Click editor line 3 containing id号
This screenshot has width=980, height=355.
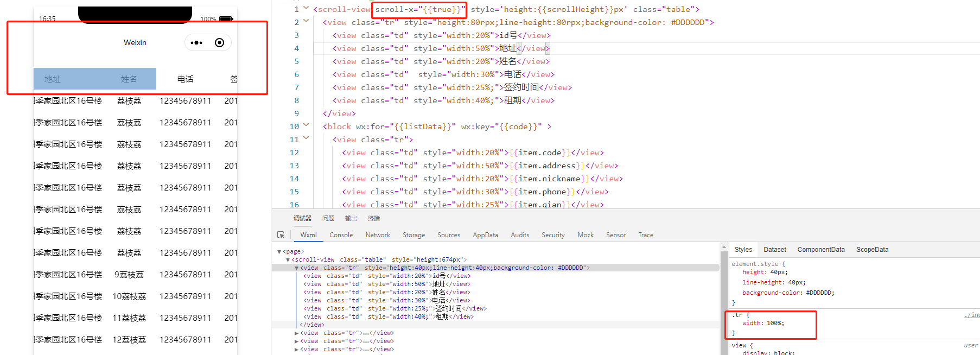pyautogui.click(x=441, y=35)
